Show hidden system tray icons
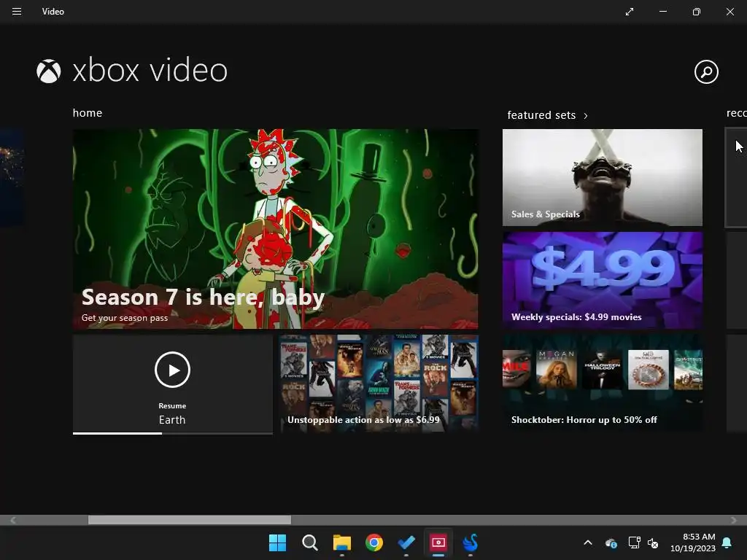 click(588, 542)
